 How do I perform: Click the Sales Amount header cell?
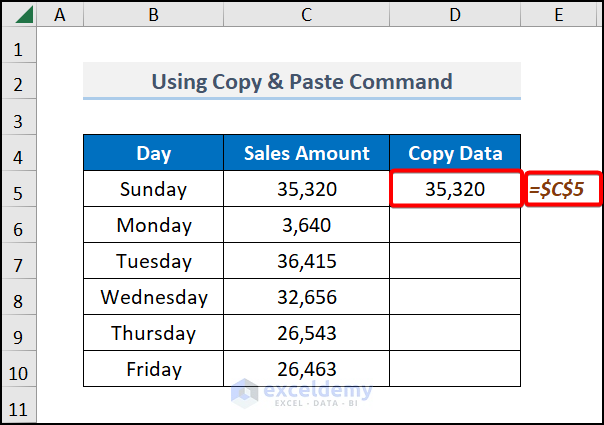[x=307, y=154]
